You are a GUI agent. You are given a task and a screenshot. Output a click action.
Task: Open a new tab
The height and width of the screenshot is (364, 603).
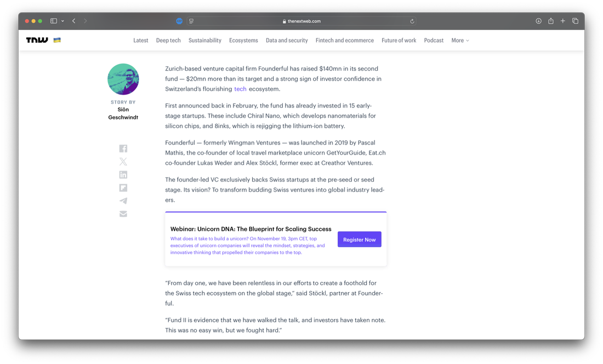562,21
